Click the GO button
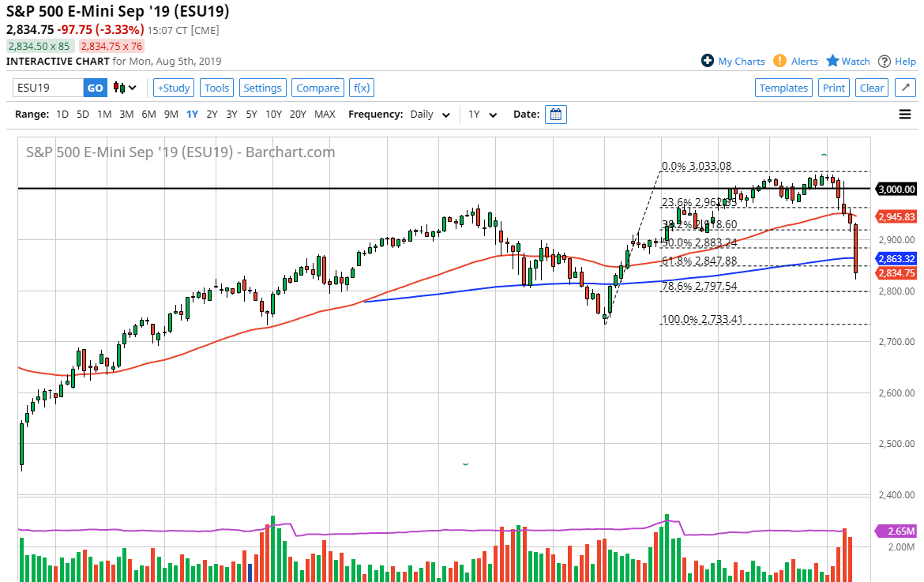924x582 pixels. 95,88
